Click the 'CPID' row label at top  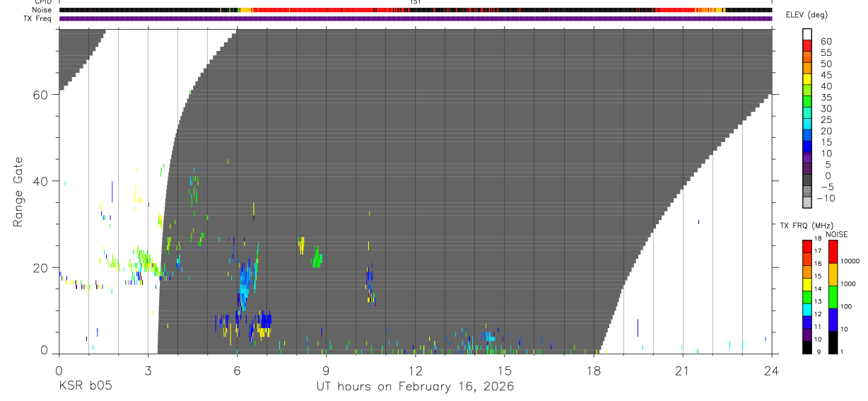point(42,2)
